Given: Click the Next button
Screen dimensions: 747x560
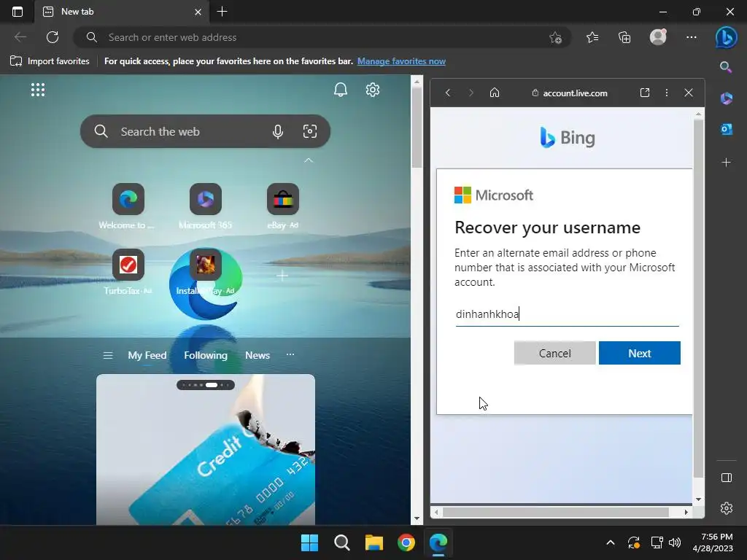Looking at the screenshot, I should tap(639, 353).
